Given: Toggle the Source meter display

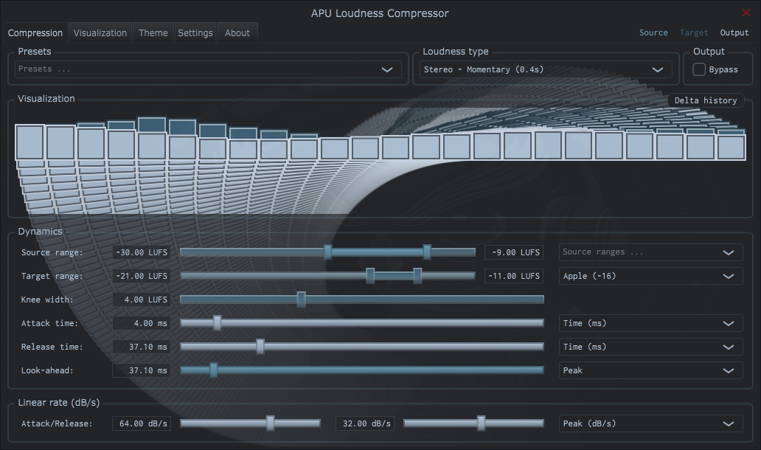Looking at the screenshot, I should click(653, 33).
